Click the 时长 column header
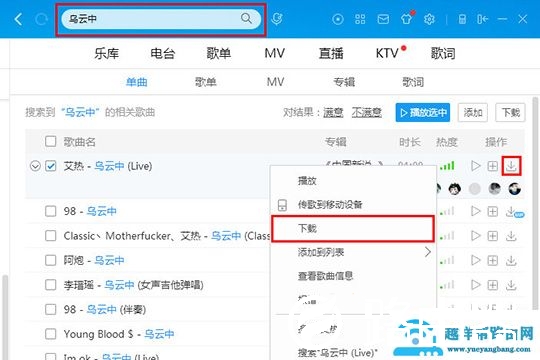The image size is (540, 360). 409,142
